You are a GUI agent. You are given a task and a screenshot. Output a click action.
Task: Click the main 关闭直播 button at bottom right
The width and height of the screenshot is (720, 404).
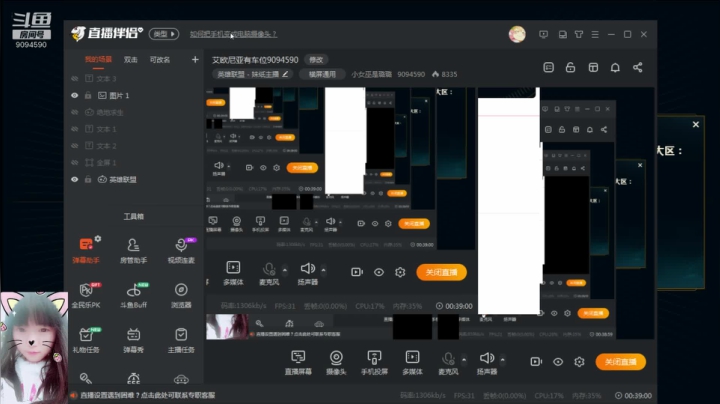(x=620, y=362)
